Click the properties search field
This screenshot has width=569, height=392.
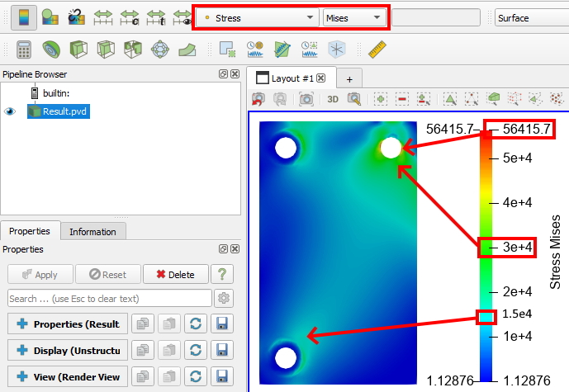tap(110, 299)
